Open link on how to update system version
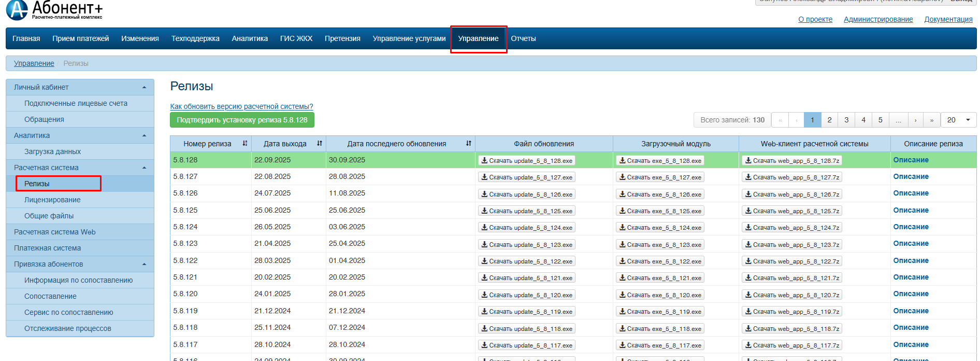 pos(241,106)
